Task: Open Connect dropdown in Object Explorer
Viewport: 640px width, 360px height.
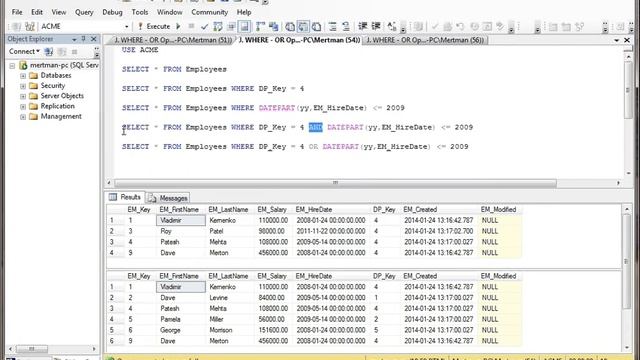Action: coord(24,51)
